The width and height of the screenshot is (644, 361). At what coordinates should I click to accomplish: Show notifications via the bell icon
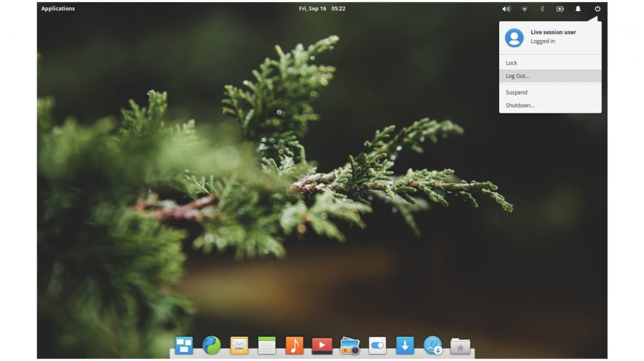[578, 9]
